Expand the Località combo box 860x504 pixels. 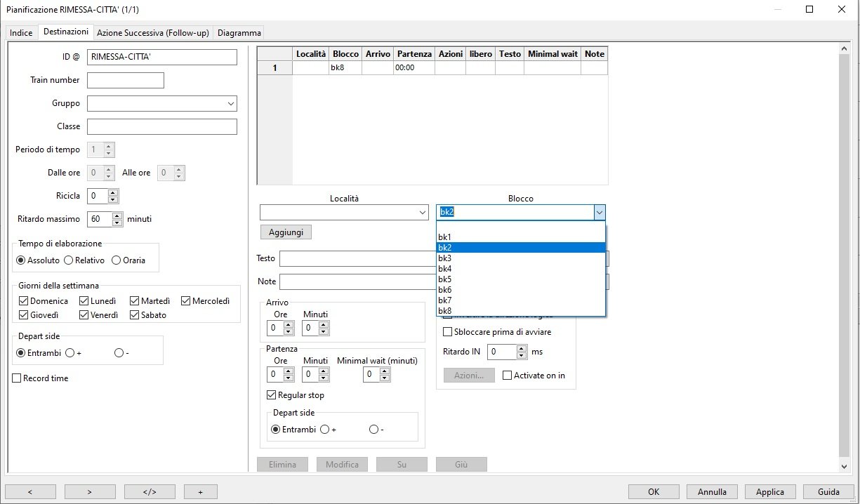click(422, 213)
